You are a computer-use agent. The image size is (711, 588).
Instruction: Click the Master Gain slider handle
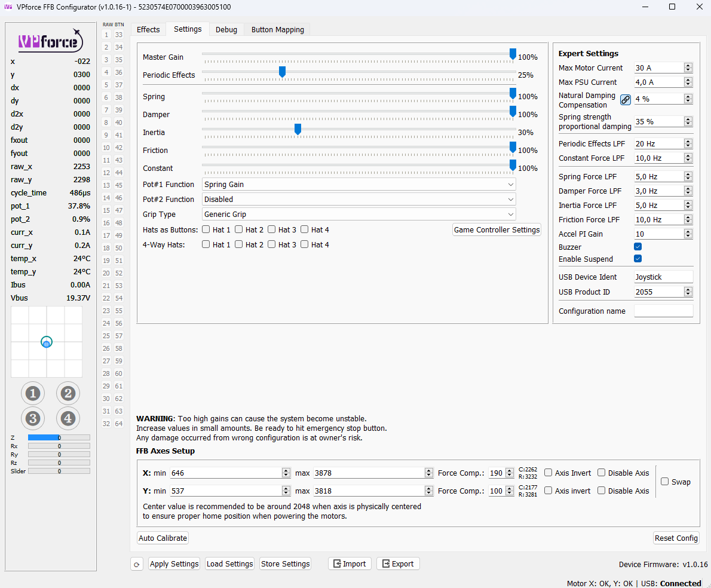click(x=513, y=54)
